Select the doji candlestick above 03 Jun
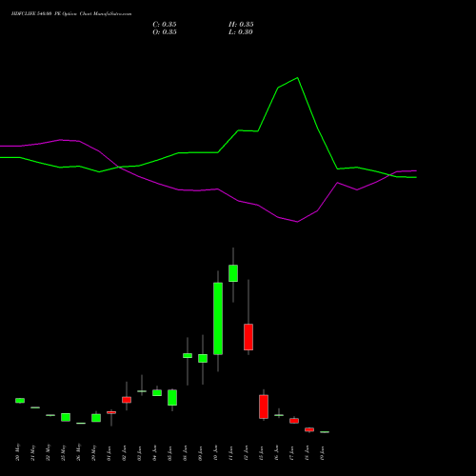 click(142, 391)
